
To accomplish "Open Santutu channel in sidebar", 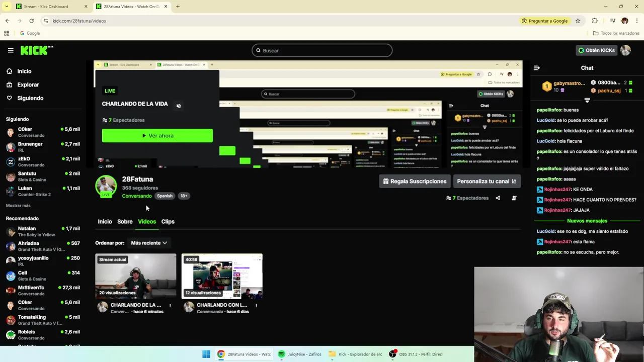I will coord(43,176).
